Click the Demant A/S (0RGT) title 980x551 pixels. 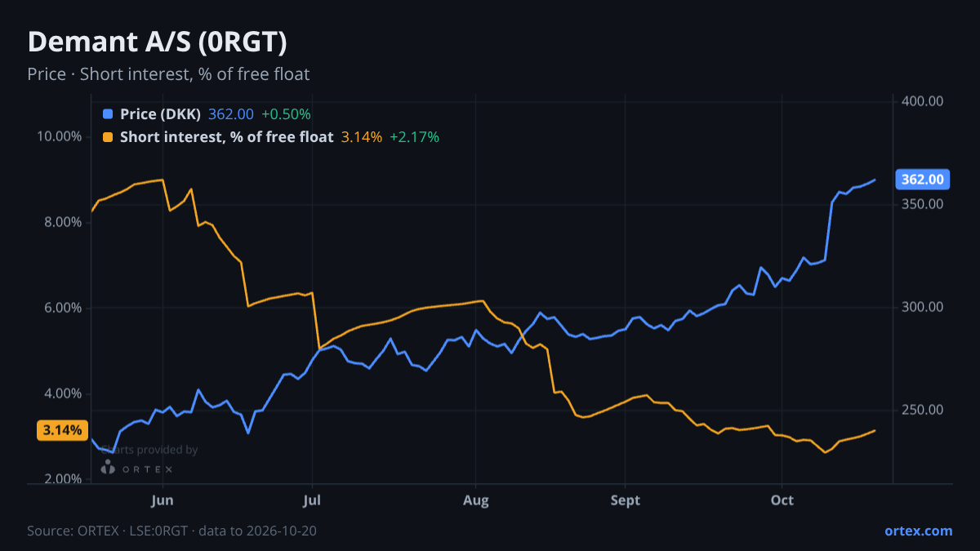click(157, 42)
